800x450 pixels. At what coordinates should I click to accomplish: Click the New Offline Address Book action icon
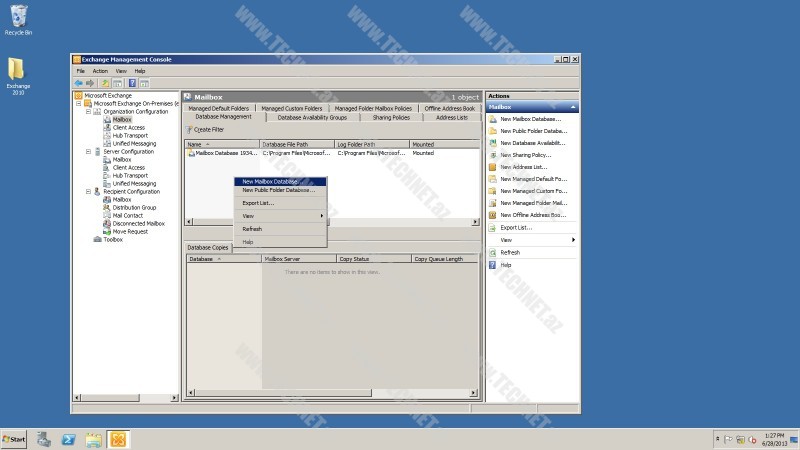pos(492,215)
